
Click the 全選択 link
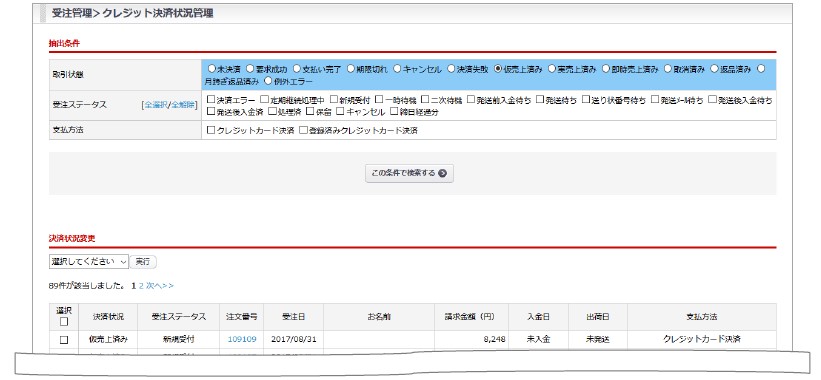coord(157,105)
